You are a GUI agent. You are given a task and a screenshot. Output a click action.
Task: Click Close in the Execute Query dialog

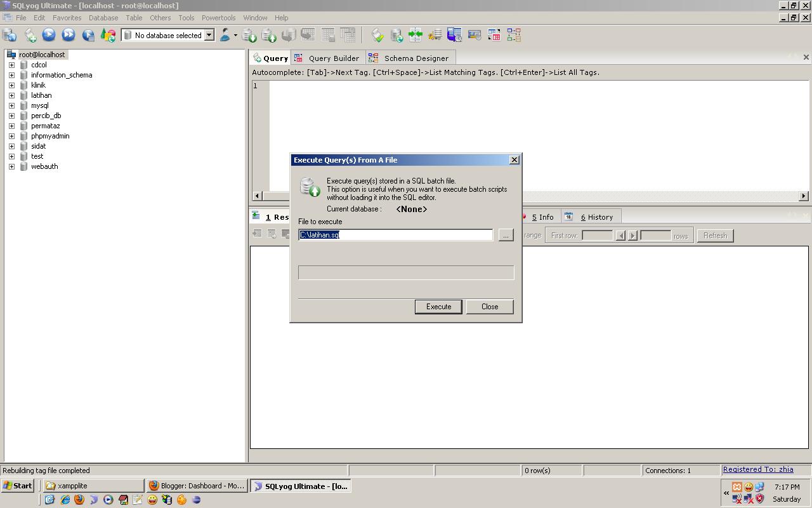click(x=490, y=307)
